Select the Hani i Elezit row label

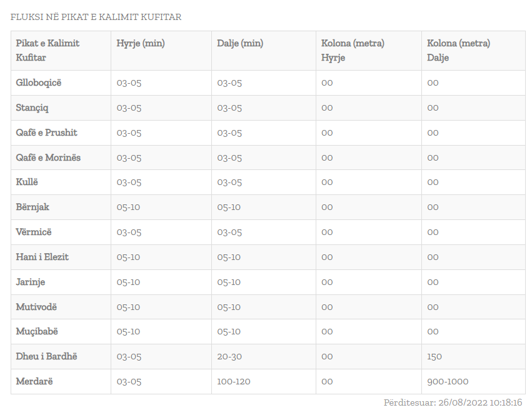click(x=43, y=257)
